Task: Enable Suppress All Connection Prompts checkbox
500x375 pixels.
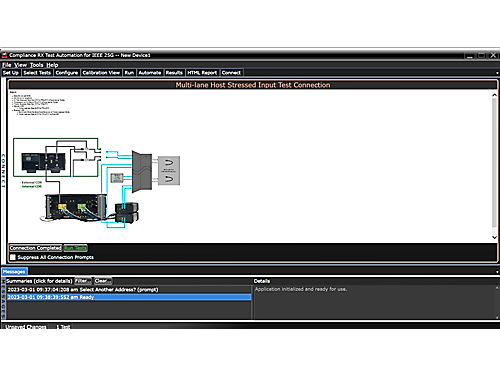Action: coord(13,257)
